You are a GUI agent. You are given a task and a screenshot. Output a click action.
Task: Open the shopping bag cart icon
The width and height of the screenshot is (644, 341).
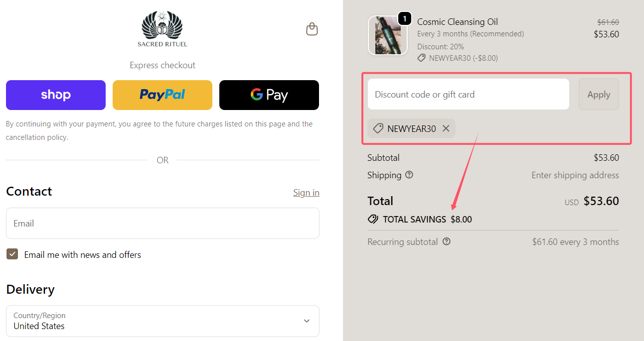[312, 29]
